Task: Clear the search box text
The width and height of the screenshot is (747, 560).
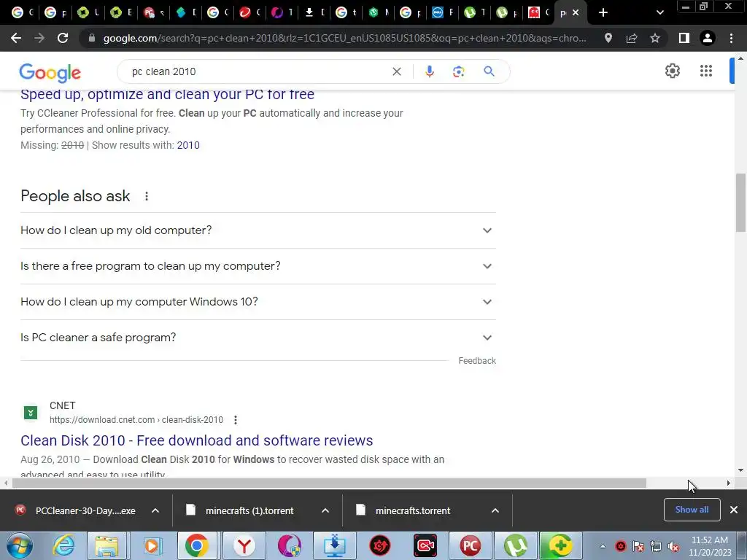Action: (396, 71)
